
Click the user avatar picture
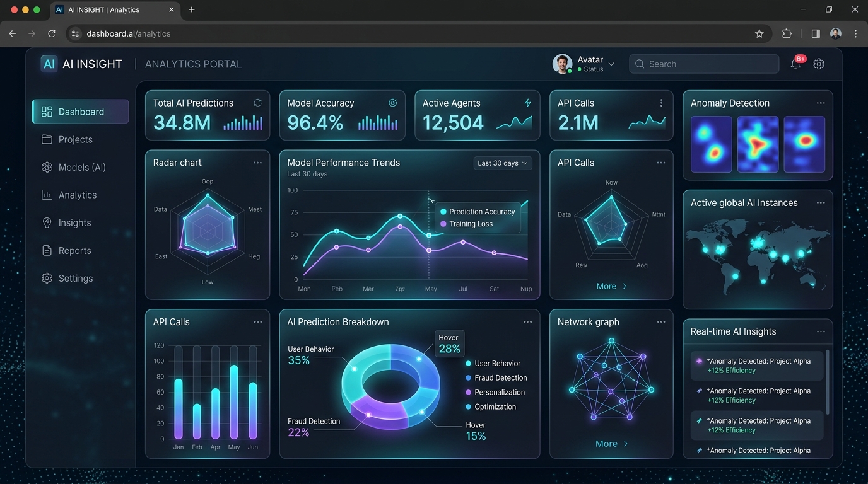[x=562, y=64]
